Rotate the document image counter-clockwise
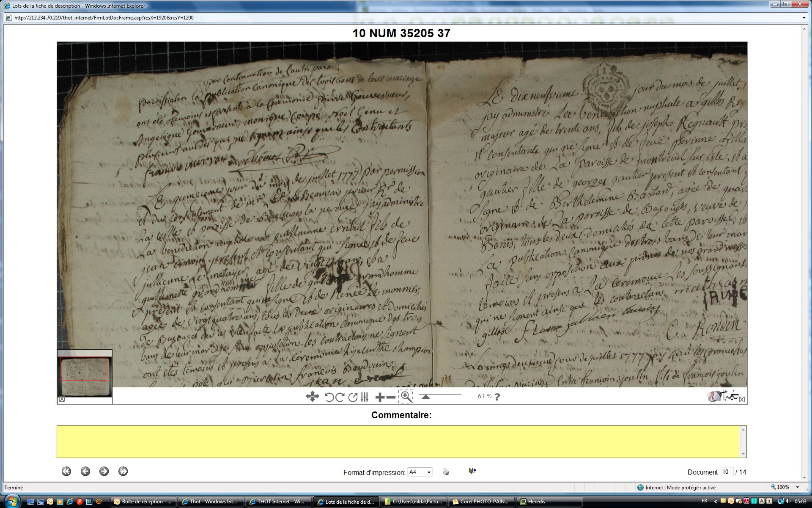The image size is (812, 508). 329,397
